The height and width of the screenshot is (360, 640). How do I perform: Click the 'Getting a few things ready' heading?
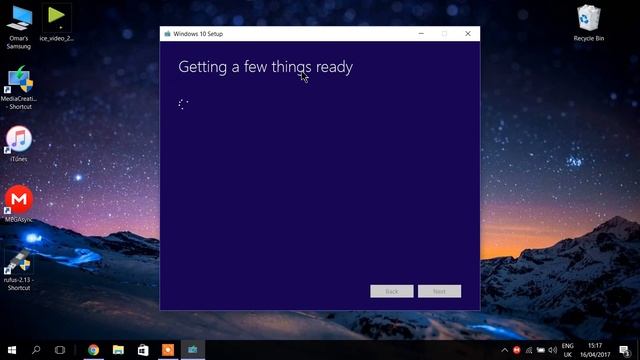266,67
